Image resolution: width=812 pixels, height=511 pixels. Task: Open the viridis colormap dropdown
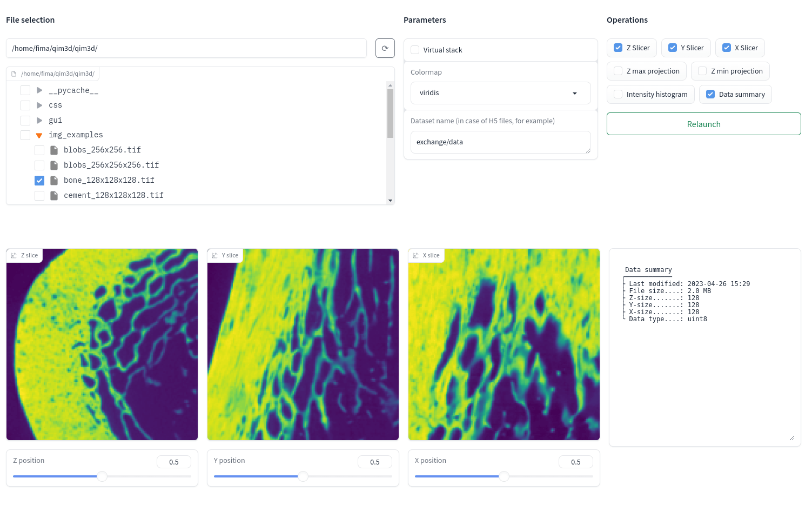pyautogui.click(x=500, y=93)
